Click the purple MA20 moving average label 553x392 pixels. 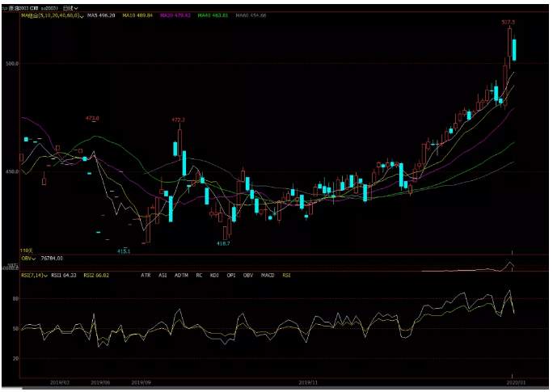(x=175, y=15)
